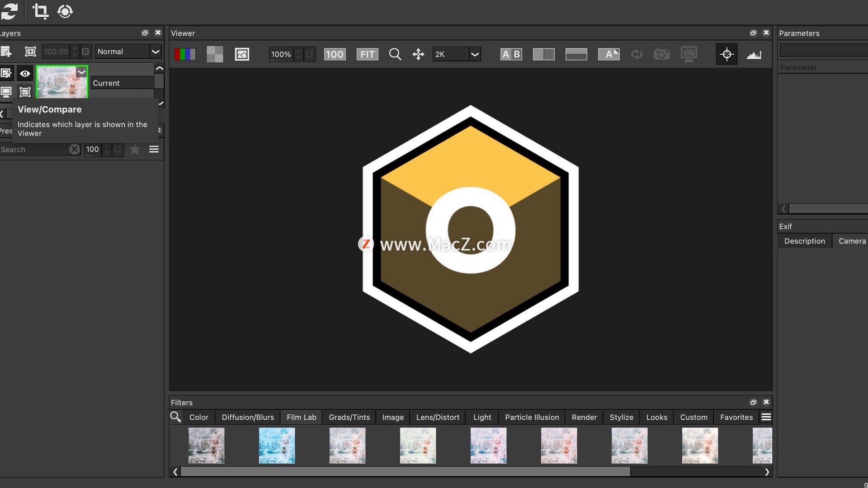Switch to the Lens/Distort tab
The width and height of the screenshot is (868, 488).
click(438, 417)
